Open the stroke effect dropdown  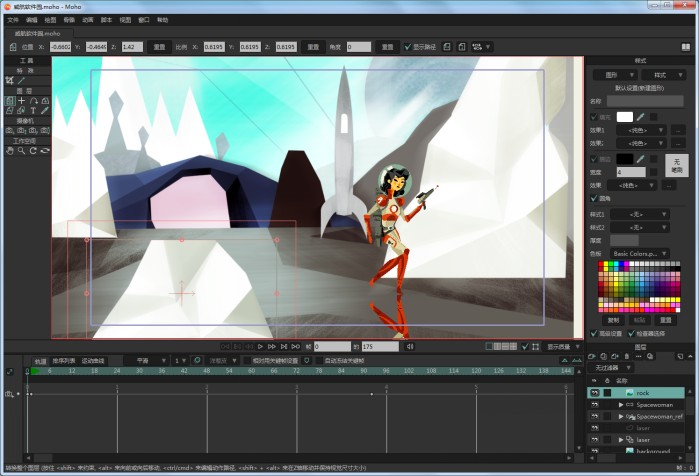pos(632,185)
